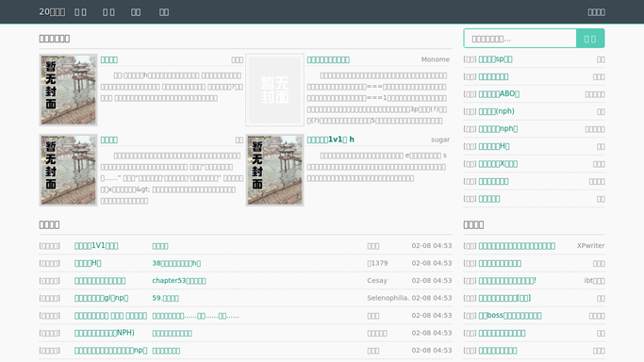Open updated novel title ending "NPH)"

pos(105,333)
